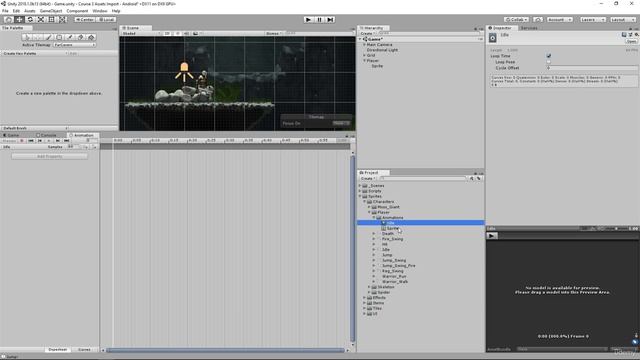Choose the Tile Palette select tool
The width and height of the screenshot is (640, 360).
click(27, 37)
